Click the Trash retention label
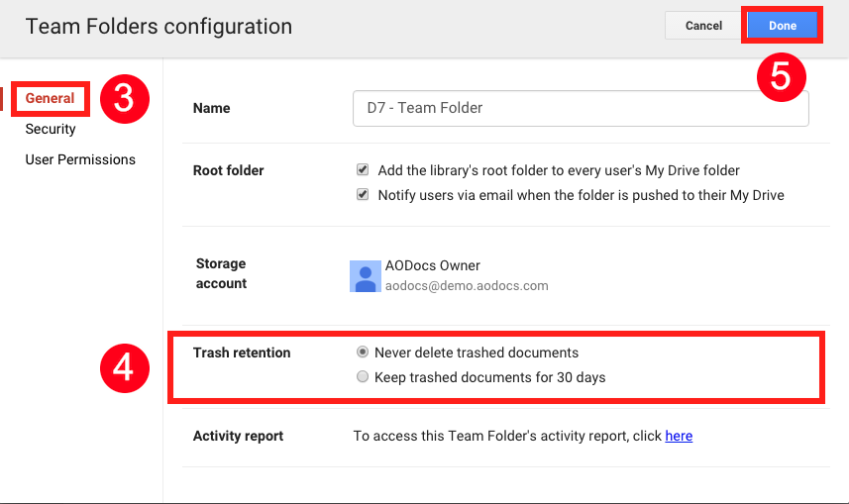 coord(242,353)
